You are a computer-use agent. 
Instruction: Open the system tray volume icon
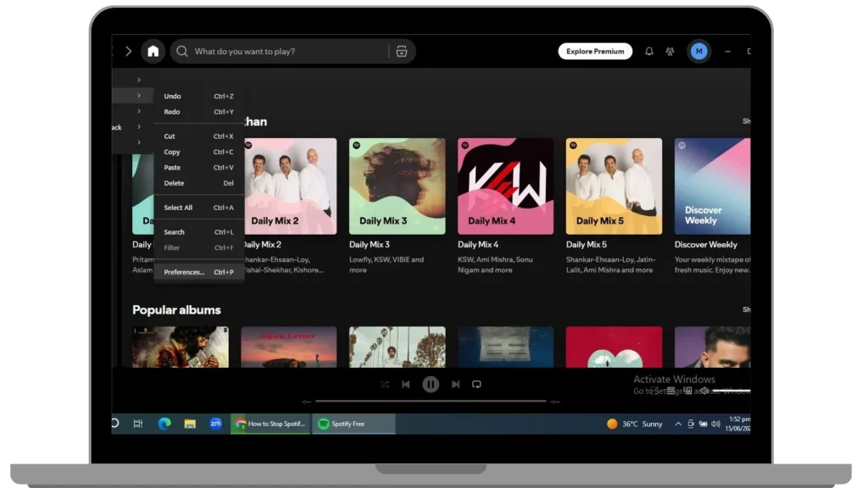(x=715, y=424)
